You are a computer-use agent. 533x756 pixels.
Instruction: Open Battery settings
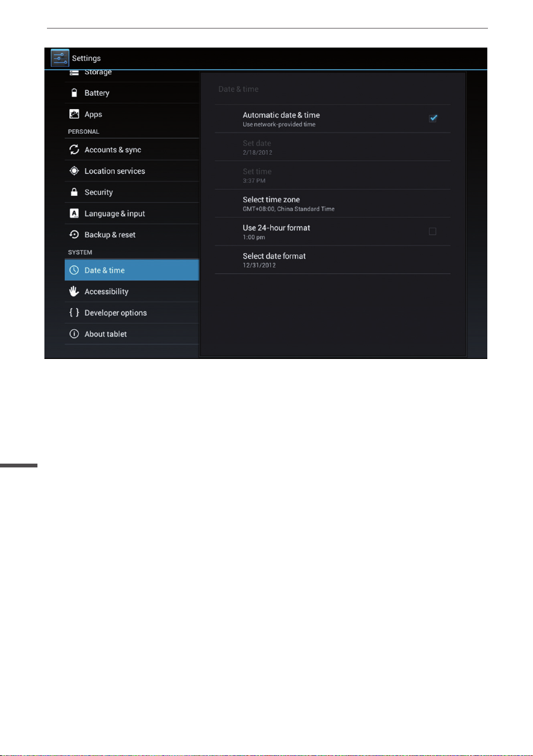coord(132,93)
